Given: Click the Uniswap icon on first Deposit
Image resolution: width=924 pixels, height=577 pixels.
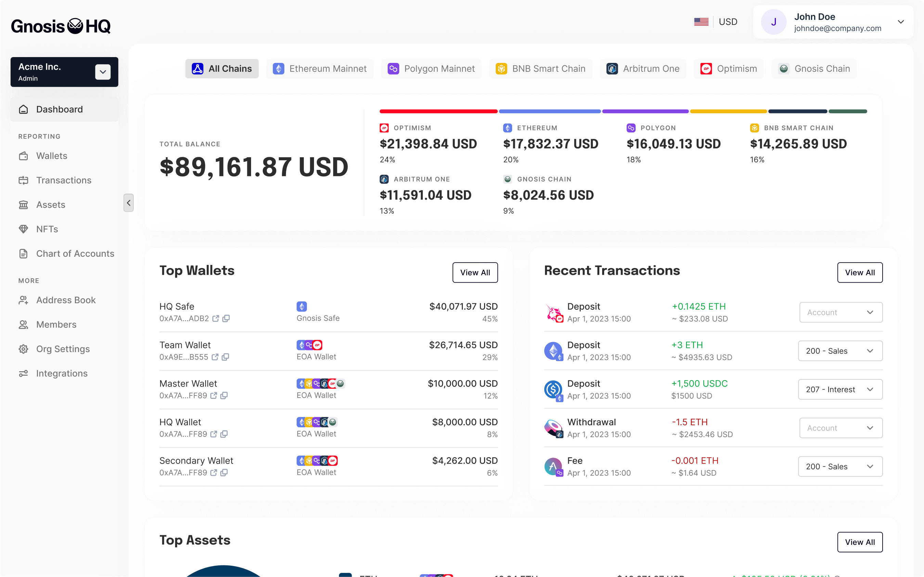Looking at the screenshot, I should click(x=554, y=313).
